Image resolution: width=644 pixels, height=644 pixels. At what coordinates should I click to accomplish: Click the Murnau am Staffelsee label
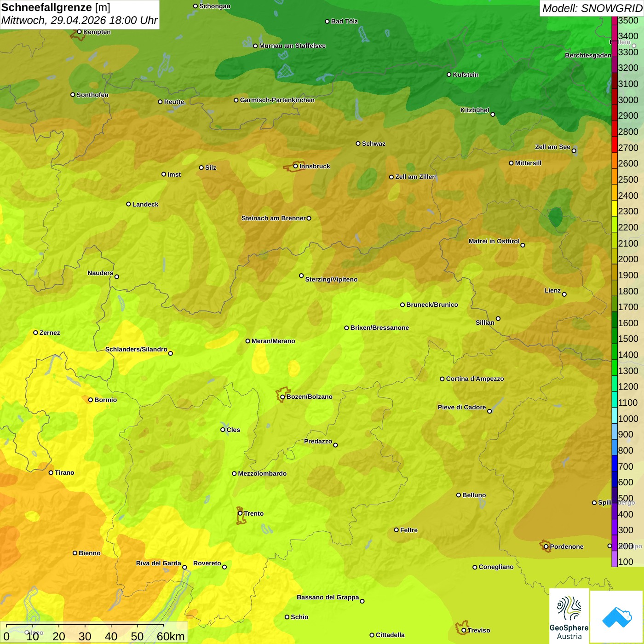tap(292, 46)
